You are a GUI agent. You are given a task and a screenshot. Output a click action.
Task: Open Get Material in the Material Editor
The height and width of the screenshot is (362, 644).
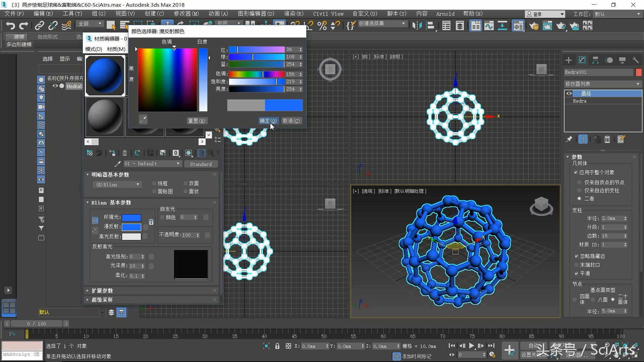click(x=90, y=153)
